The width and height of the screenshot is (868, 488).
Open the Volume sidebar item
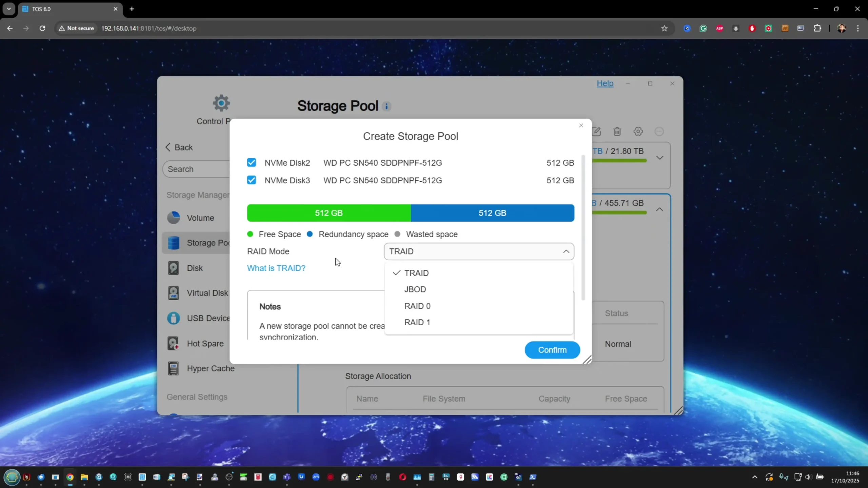click(x=200, y=218)
